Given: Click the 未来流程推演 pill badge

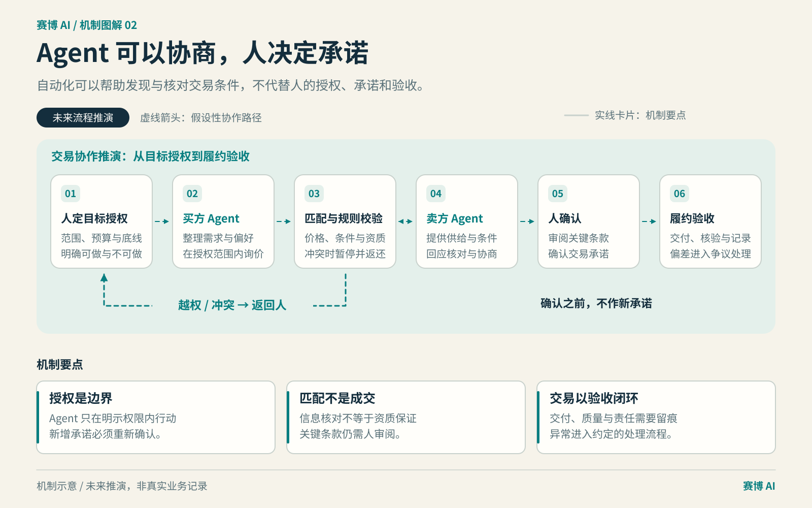Looking at the screenshot, I should tap(83, 118).
